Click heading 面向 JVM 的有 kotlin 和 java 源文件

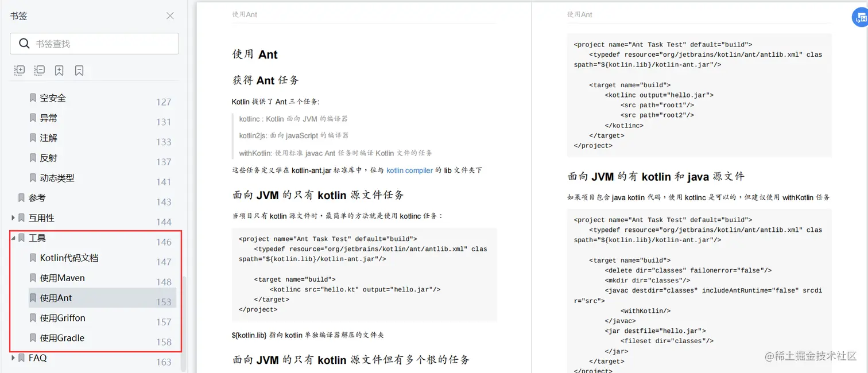(x=656, y=176)
